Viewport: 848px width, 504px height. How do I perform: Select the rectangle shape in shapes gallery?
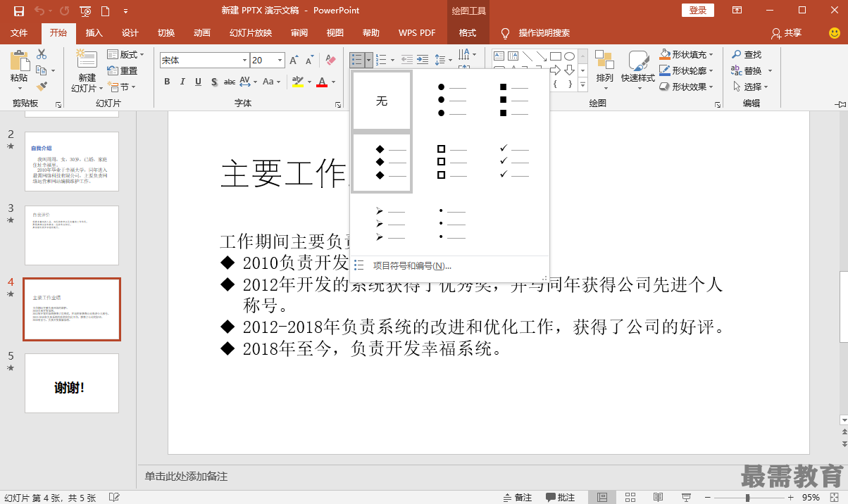coord(555,56)
